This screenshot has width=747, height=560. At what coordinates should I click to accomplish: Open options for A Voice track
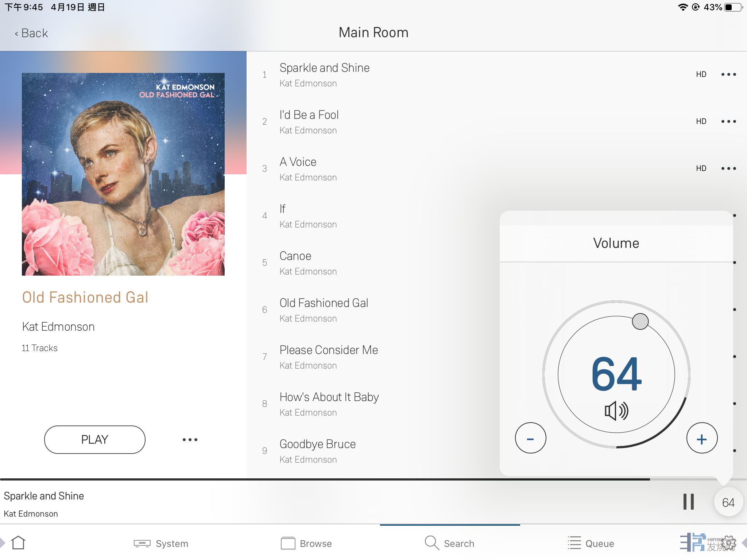click(728, 168)
